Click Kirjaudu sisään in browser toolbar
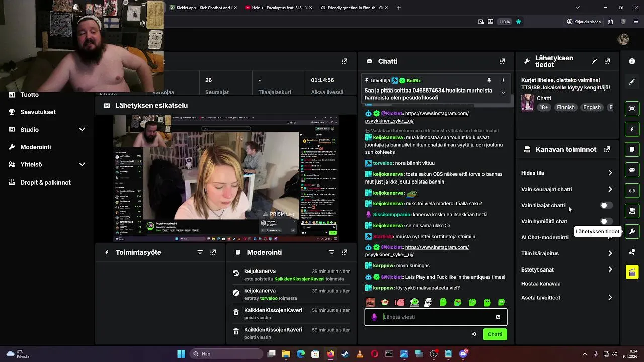This screenshot has width=644, height=362. 584,22
